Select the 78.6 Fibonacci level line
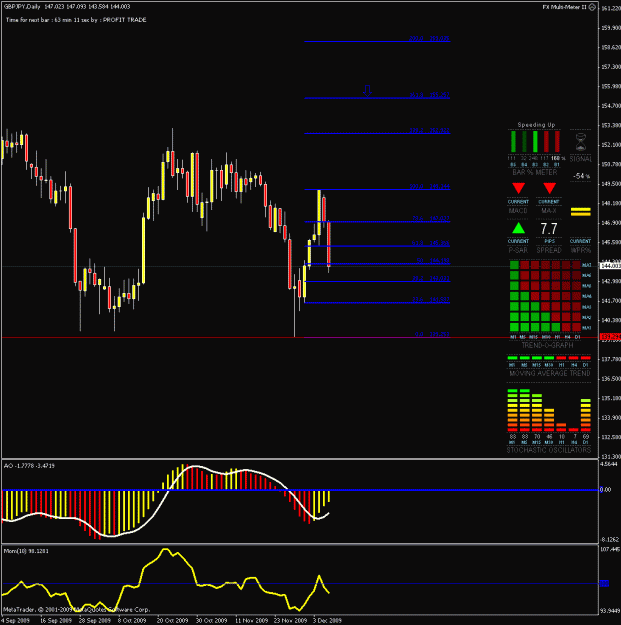 point(377,222)
